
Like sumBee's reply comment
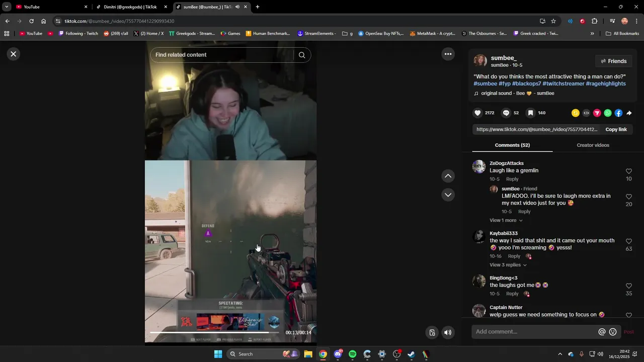click(629, 197)
